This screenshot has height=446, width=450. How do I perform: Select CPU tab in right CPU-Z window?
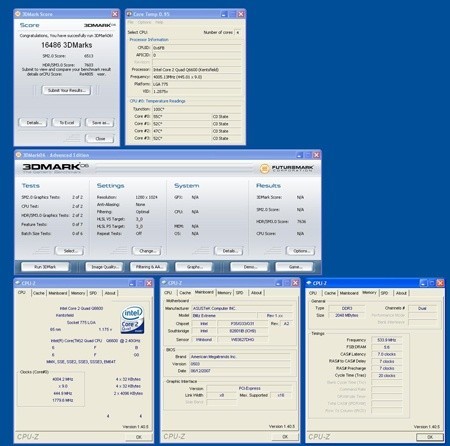point(313,293)
